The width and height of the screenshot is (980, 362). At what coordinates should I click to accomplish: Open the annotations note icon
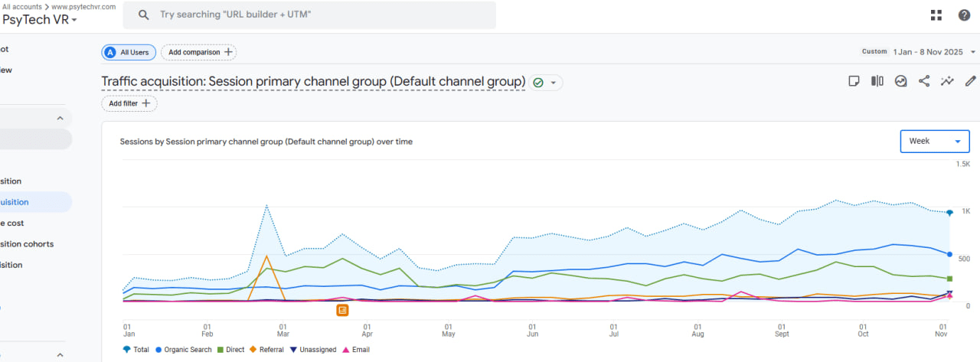coord(854,81)
